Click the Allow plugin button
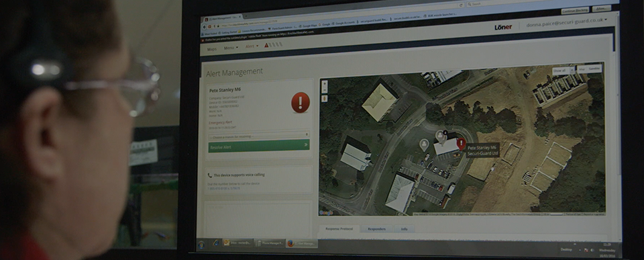 coord(601,9)
